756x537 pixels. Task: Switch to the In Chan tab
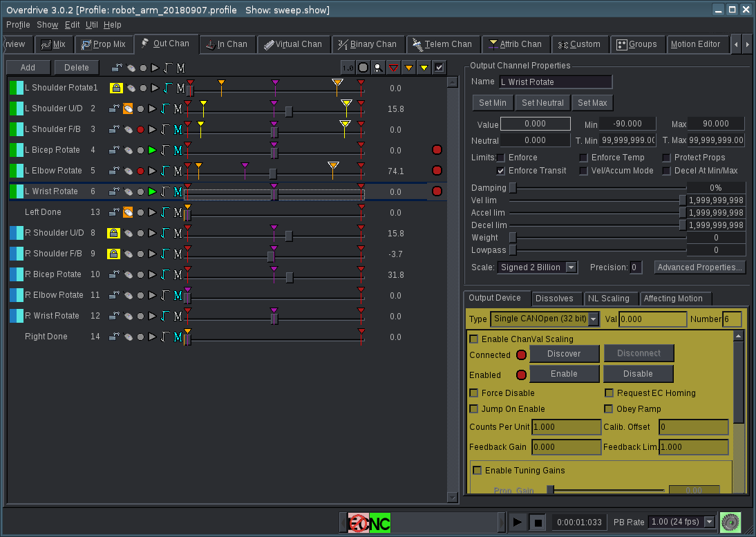click(x=227, y=44)
